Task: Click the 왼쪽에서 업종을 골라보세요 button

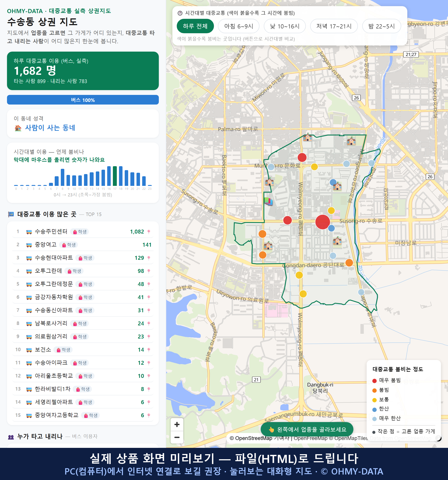Action: coord(307,429)
